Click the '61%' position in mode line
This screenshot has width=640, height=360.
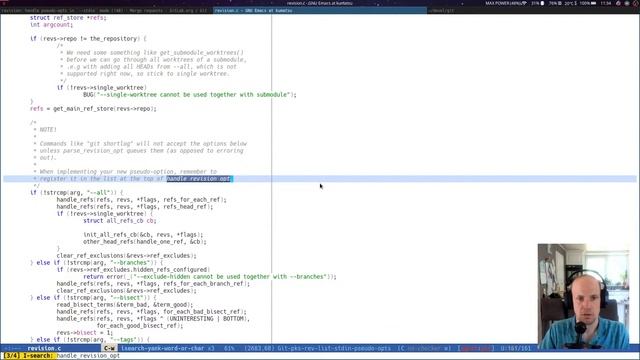pos(229,348)
